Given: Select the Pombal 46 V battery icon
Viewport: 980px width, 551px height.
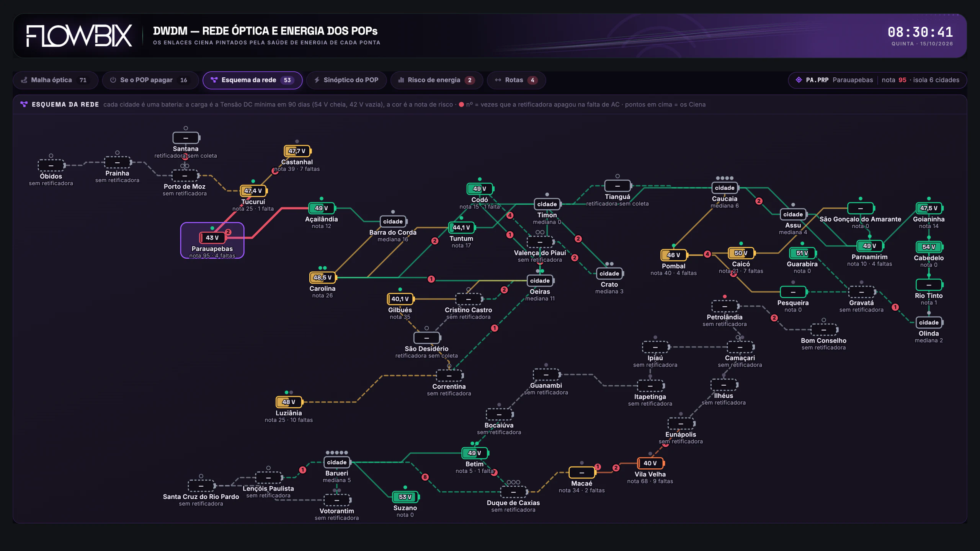Looking at the screenshot, I should (673, 255).
